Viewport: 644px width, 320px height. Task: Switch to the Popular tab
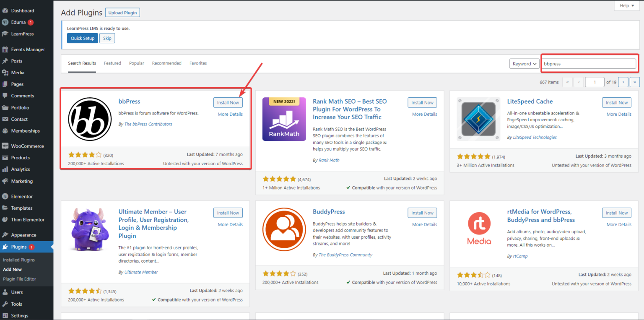[x=137, y=63]
